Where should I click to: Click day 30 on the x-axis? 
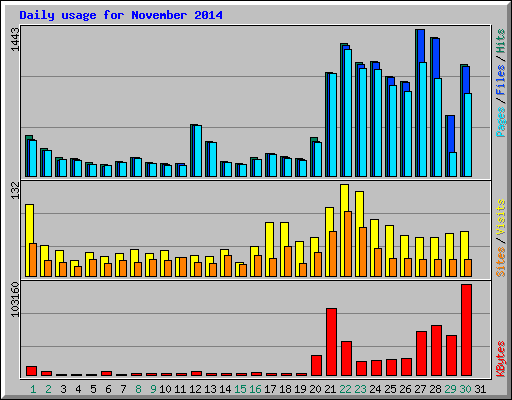465,389
